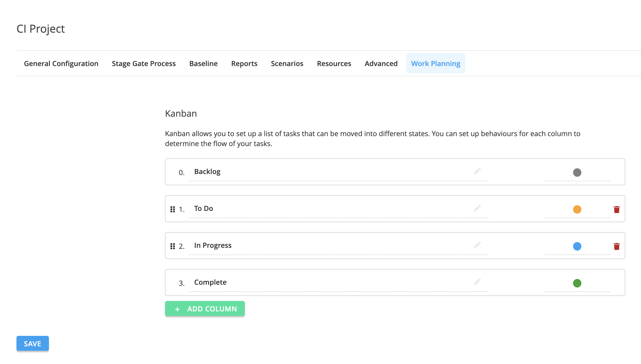Click the Complete column name field
641x364 pixels.
click(x=325, y=282)
